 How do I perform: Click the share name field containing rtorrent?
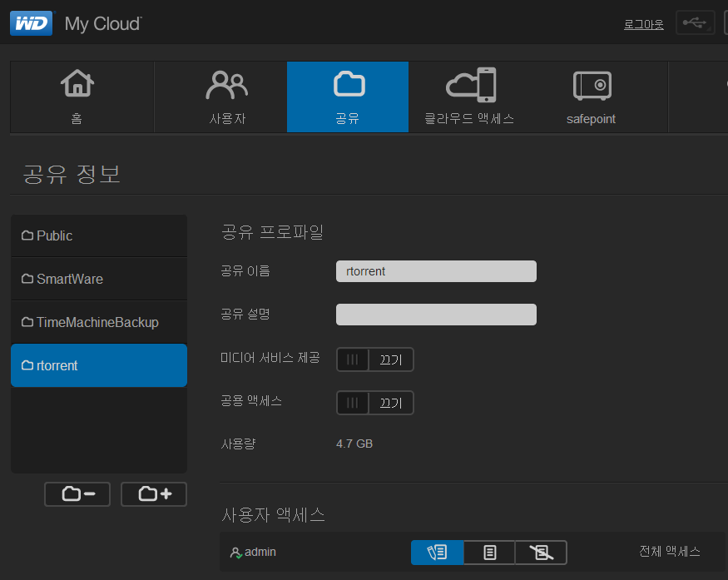pyautogui.click(x=436, y=271)
